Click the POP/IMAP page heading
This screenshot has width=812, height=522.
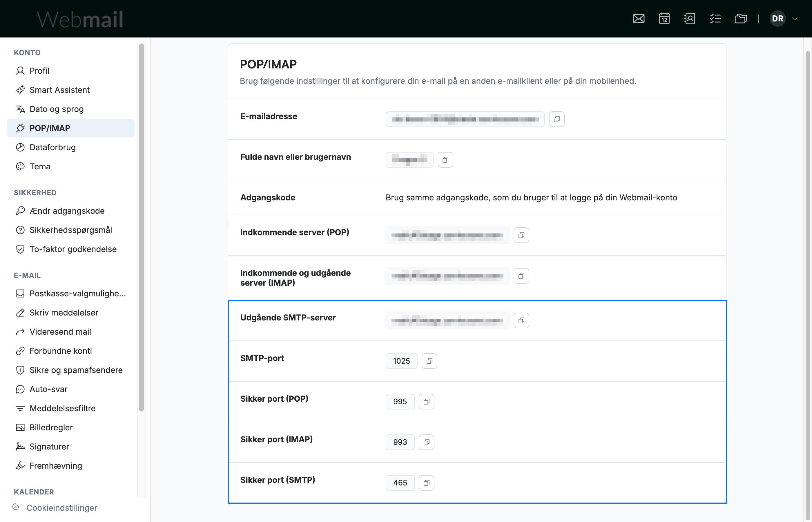point(269,64)
